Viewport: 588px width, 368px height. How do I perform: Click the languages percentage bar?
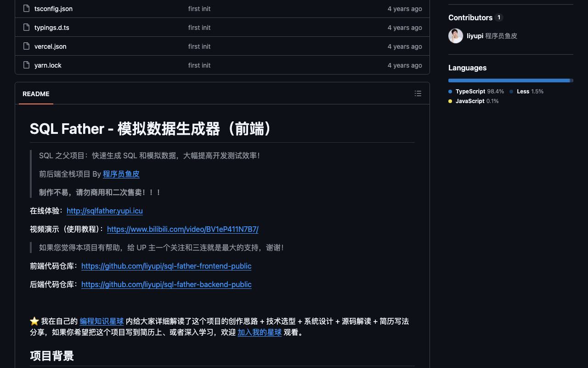point(511,80)
